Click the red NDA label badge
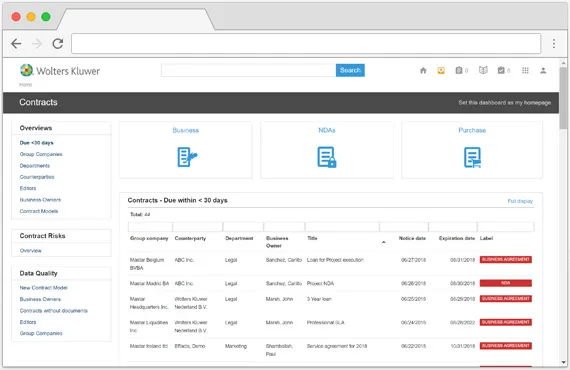Image resolution: width=570 pixels, height=370 pixels. tap(506, 283)
